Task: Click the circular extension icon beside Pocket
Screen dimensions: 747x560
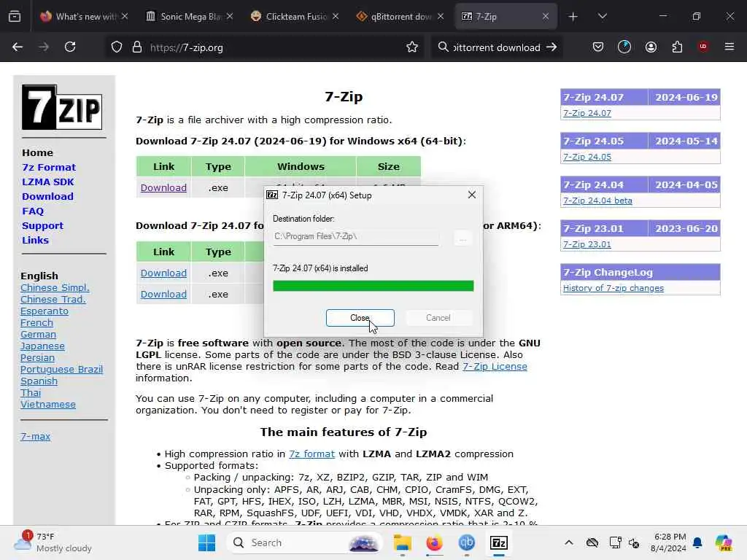Action: 624,47
